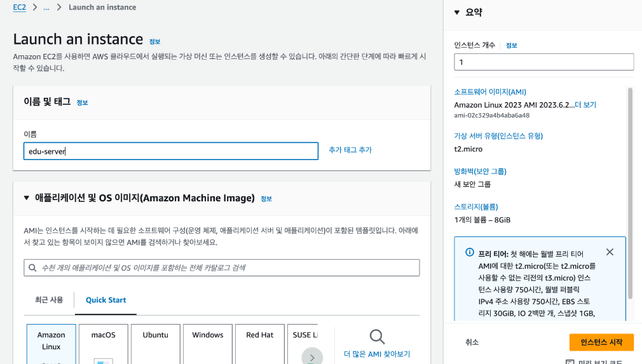Click the summary panel scrollbar

[630, 194]
